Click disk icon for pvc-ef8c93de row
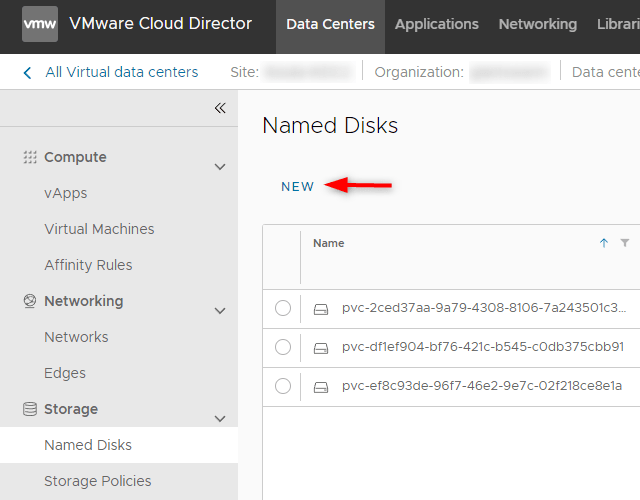The image size is (640, 500). click(321, 387)
